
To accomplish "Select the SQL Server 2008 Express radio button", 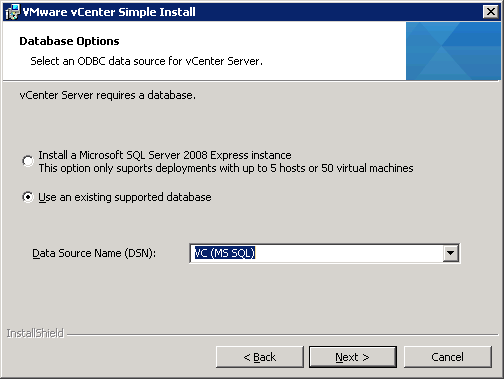I will click(x=28, y=161).
